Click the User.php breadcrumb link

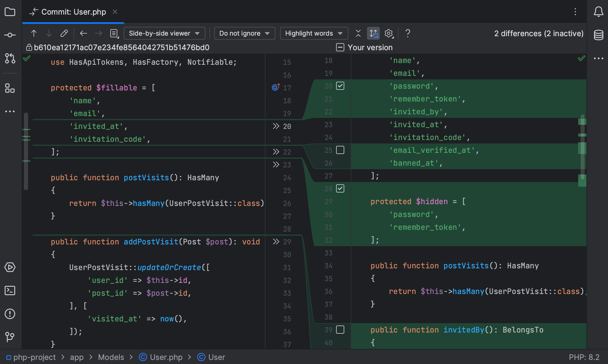(x=166, y=357)
